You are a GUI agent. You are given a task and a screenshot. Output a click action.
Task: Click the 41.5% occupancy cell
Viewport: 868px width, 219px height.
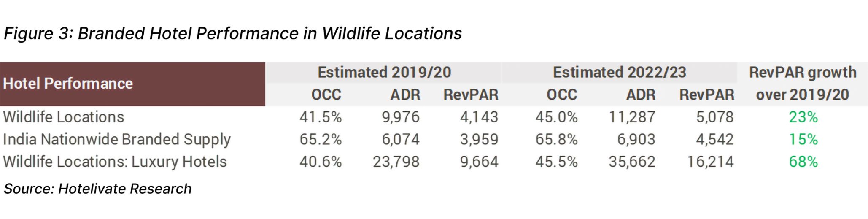coord(321,117)
